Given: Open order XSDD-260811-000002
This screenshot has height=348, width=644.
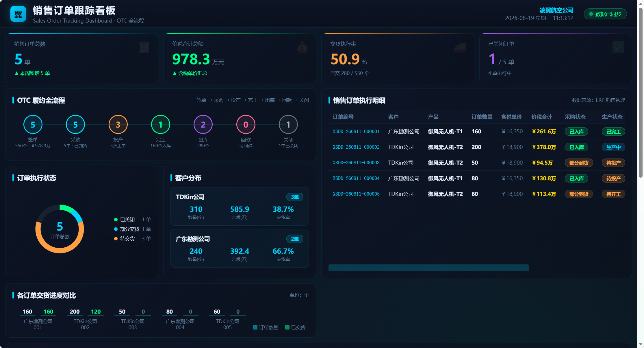Looking at the screenshot, I should pyautogui.click(x=356, y=147).
